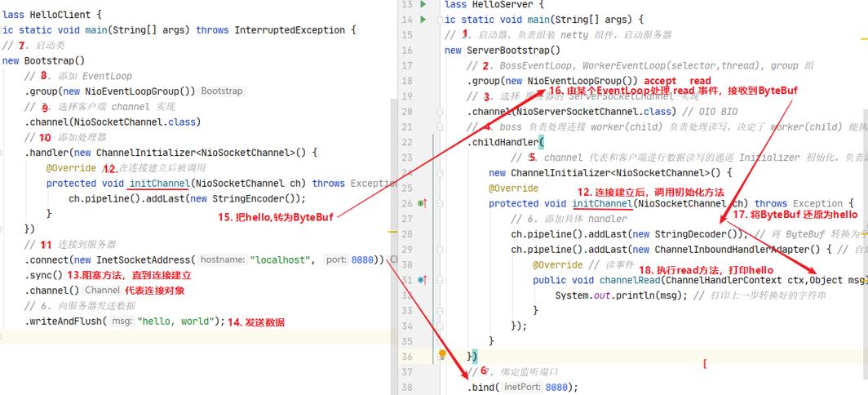The image size is (868, 395).
Task: Go to initChannel in the HelloClient code
Action: tap(159, 184)
